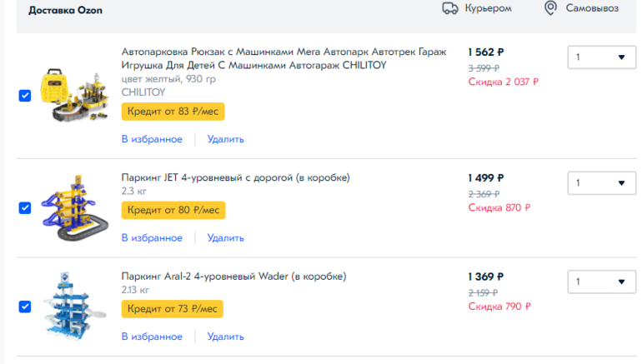Screen dimensions: 642x364
Task: Uncheck the CHILITOY autoparking item checkbox
Action: point(24,95)
